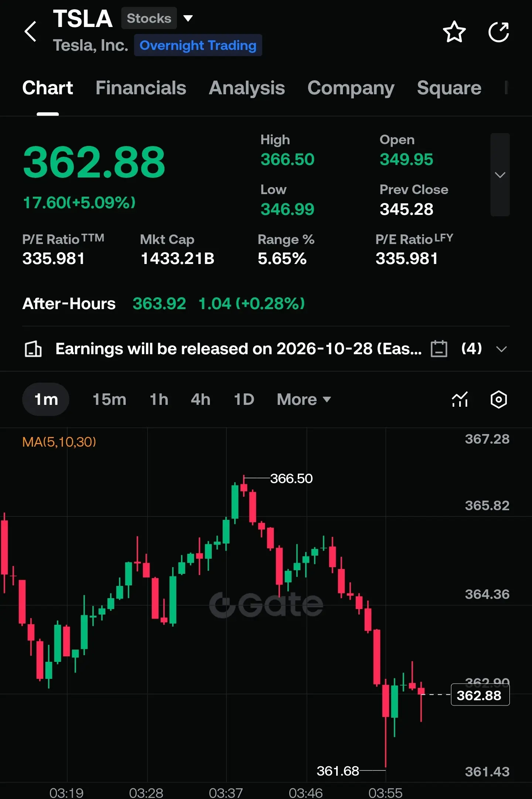Tap the 17.60(+5.09%) change value
Image resolution: width=532 pixels, height=799 pixels.
(79, 203)
